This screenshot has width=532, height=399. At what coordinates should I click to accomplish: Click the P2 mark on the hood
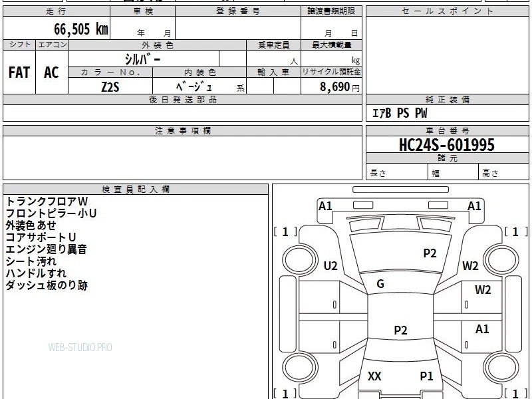click(x=430, y=253)
